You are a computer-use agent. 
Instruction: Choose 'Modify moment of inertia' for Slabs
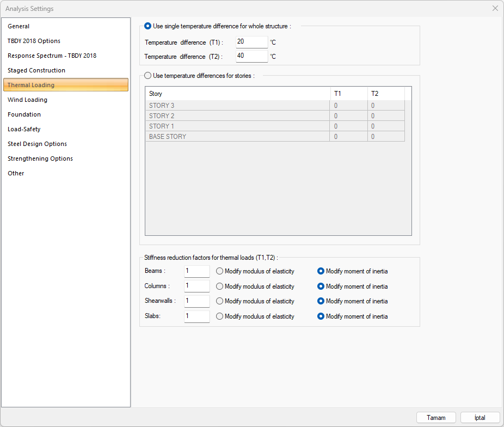click(x=321, y=316)
